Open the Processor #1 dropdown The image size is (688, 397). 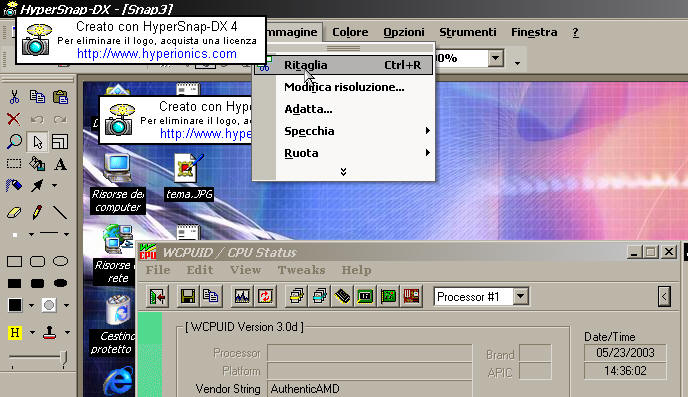coord(520,297)
